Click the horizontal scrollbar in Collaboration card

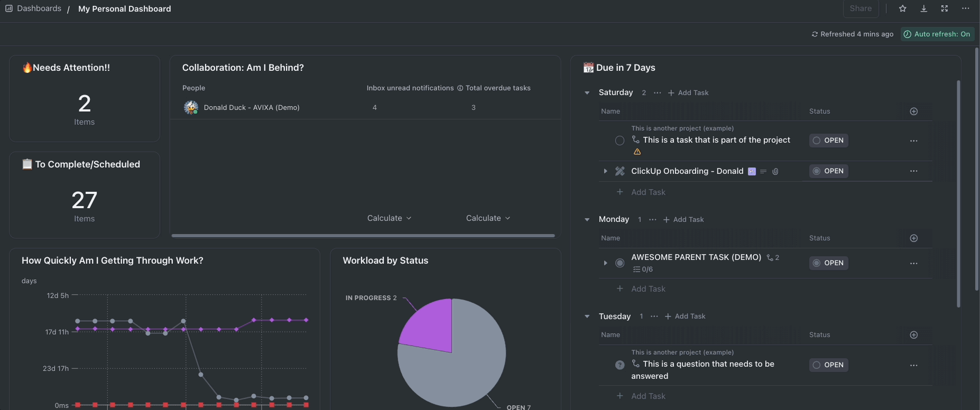(363, 236)
